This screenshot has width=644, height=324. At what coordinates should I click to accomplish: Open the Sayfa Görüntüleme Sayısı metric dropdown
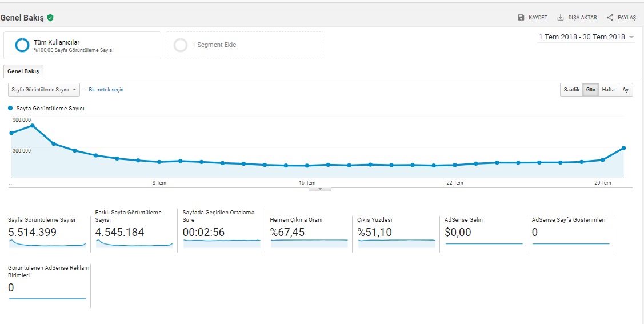(43, 90)
